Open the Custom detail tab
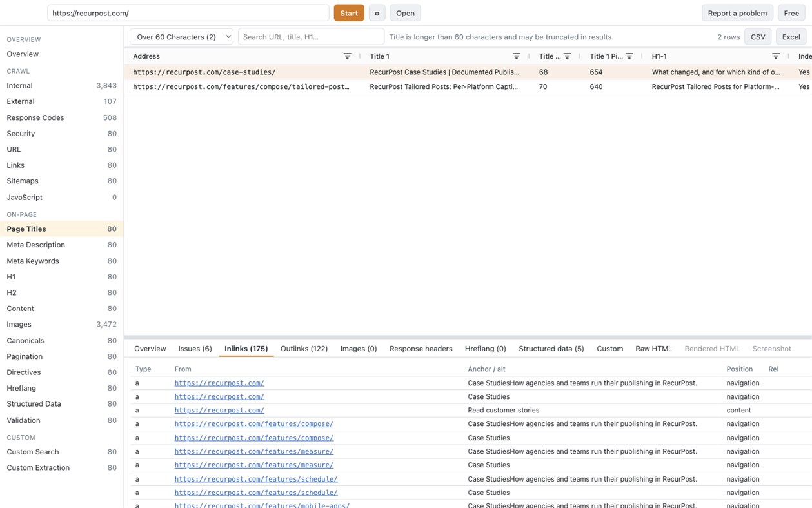Viewport: 812px width, 508px height. (609, 349)
